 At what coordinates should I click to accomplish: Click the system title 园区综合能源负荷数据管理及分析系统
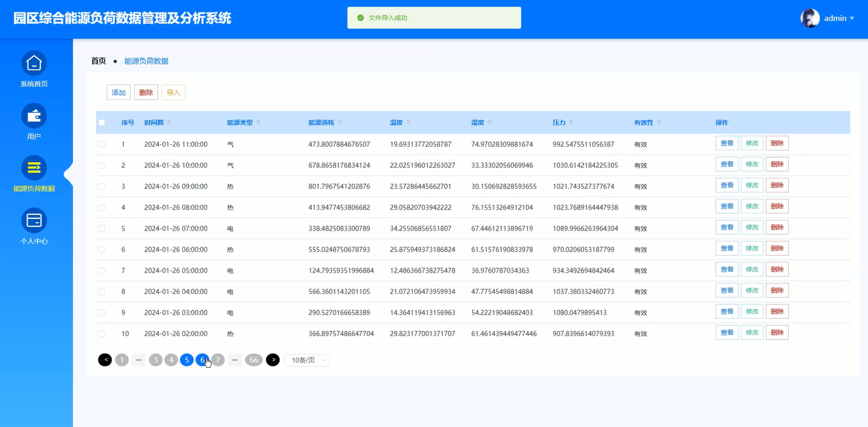pos(122,18)
